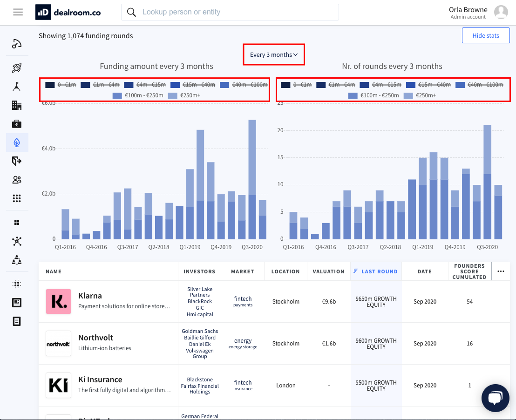This screenshot has width=516, height=420.
Task: Sort by Last Round column
Action: (379, 271)
